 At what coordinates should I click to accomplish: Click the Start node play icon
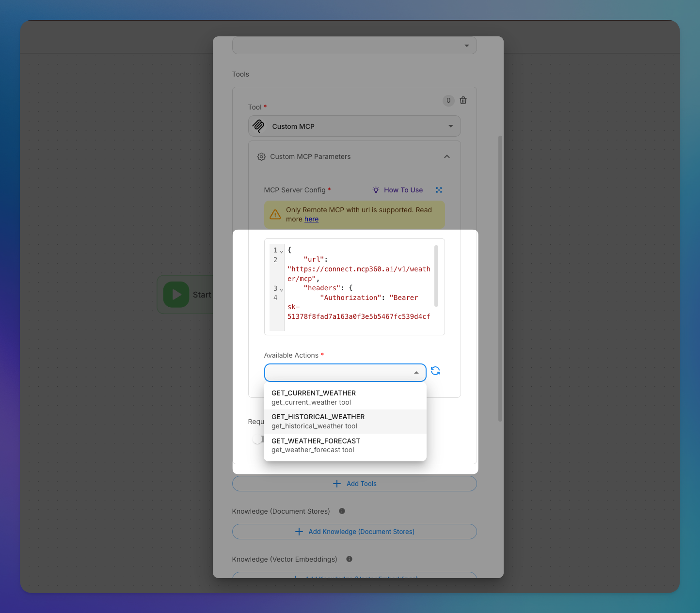pos(176,295)
